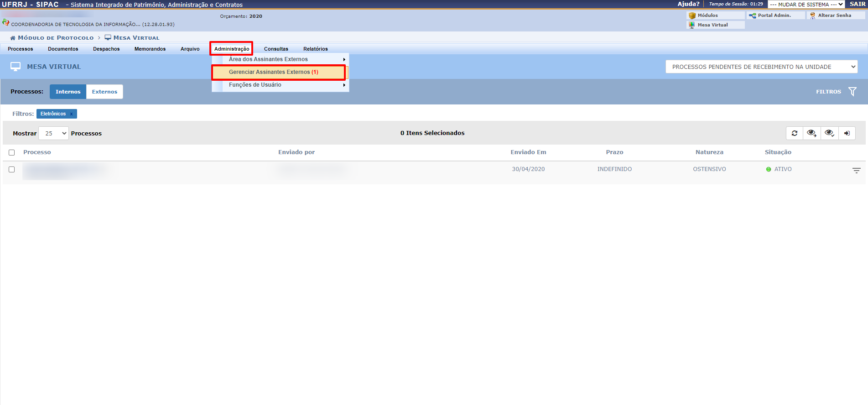Viewport: 868px width, 405px height.
Task: Click the INDEFINIDO prazo cell
Action: (614, 169)
